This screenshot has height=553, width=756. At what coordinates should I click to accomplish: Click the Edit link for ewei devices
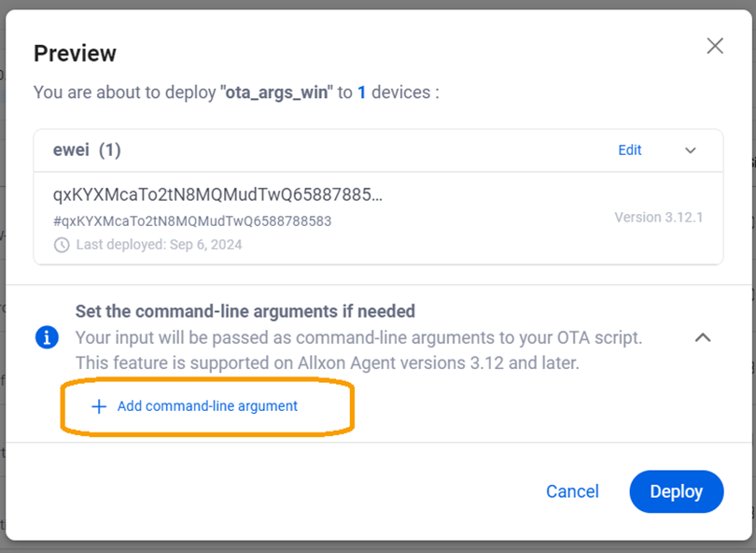pos(630,149)
